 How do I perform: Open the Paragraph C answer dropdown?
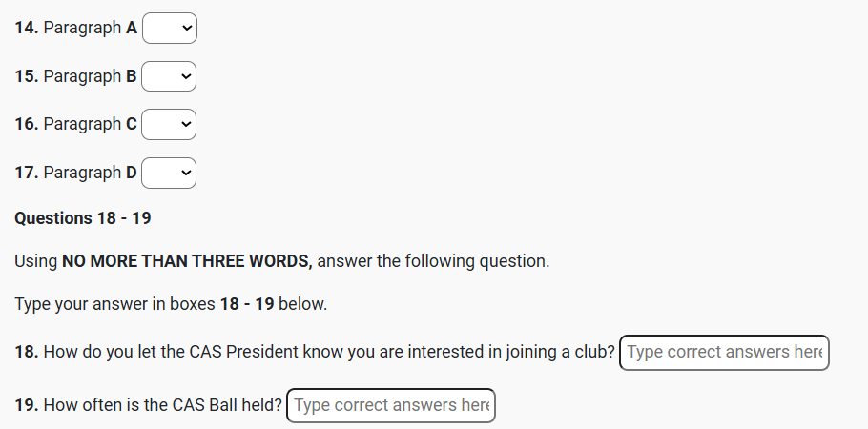(169, 124)
